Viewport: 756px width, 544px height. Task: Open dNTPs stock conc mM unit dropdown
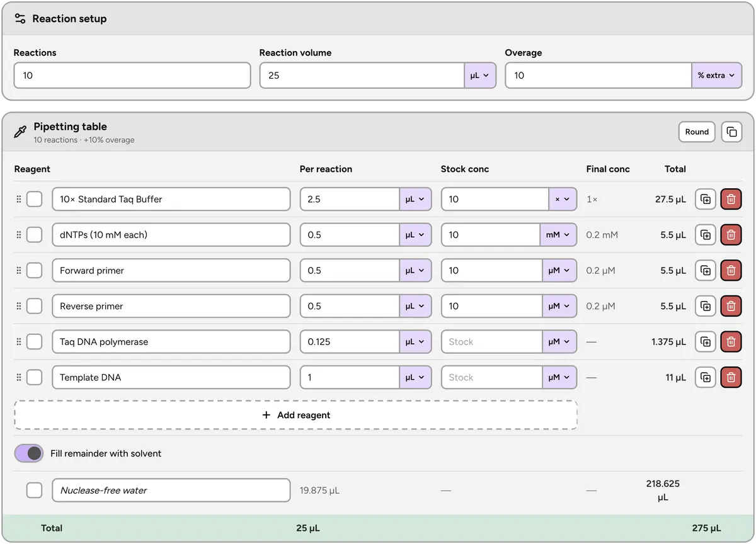(558, 235)
